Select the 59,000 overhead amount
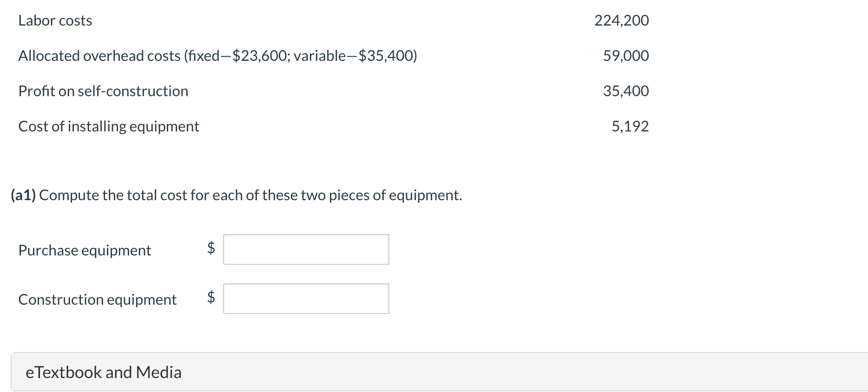The height and width of the screenshot is (392, 868). pyautogui.click(x=626, y=56)
